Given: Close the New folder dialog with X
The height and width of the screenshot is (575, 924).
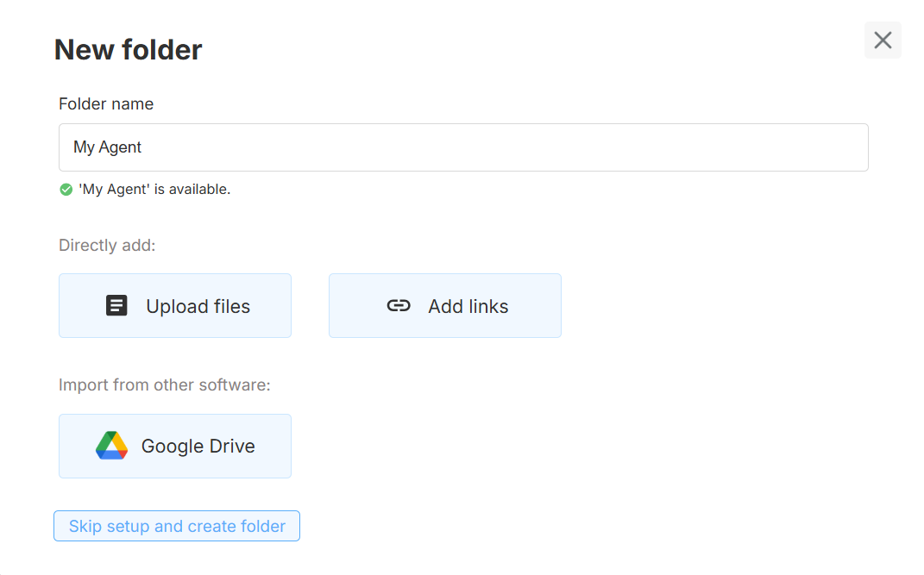Looking at the screenshot, I should click(x=882, y=41).
